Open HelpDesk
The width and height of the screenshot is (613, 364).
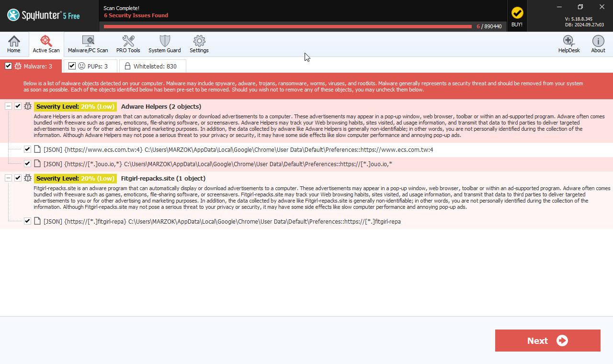[569, 44]
